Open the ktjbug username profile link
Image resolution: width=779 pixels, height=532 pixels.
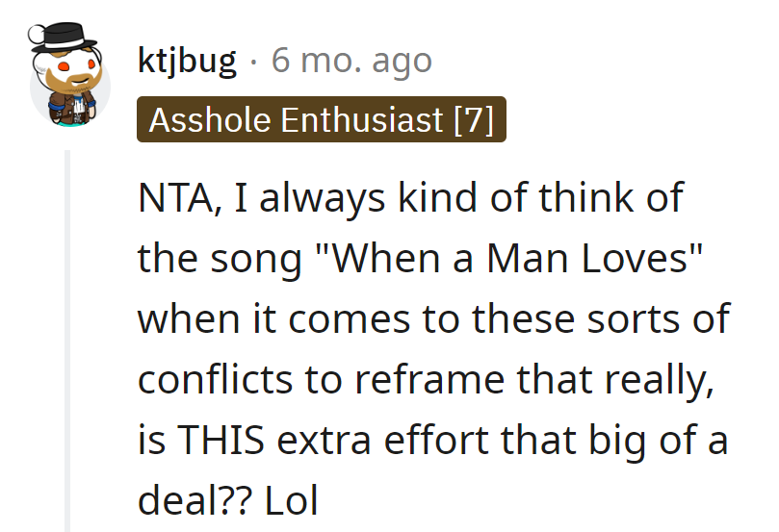187,62
